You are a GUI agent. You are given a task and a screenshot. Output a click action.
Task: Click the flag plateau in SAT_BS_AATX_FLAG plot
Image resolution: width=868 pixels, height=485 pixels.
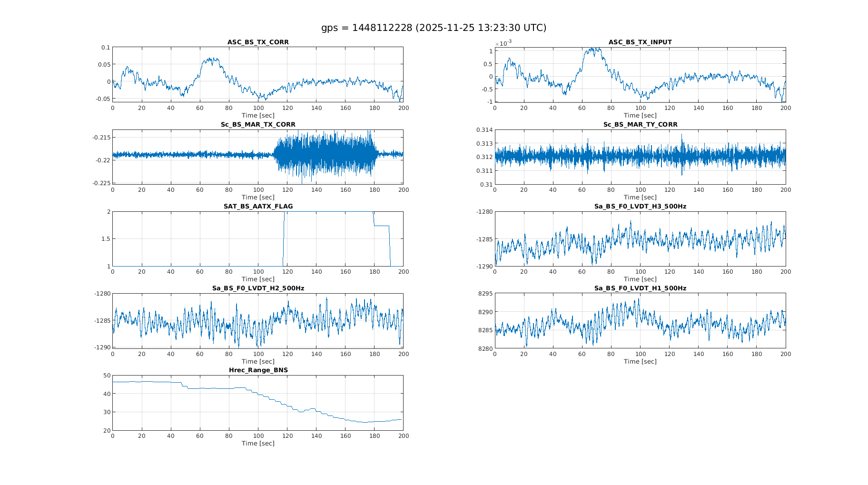328,212
